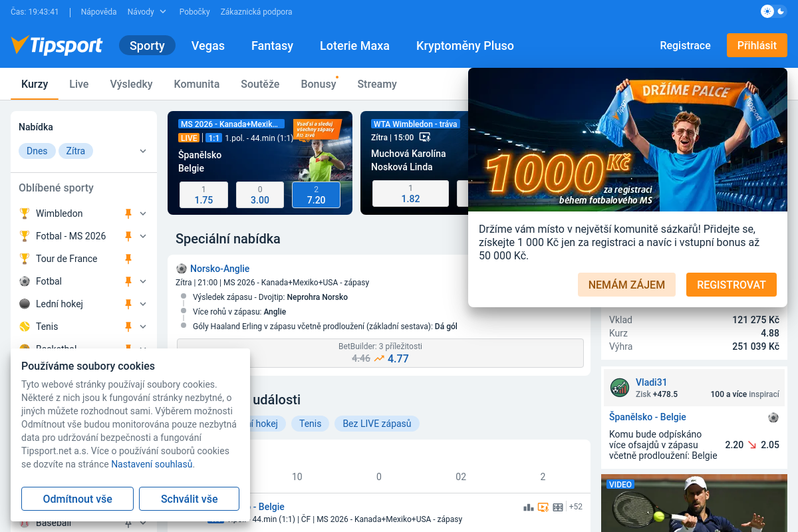Dismiss the promo with NEMÁM ZÁJEM

[x=626, y=285]
